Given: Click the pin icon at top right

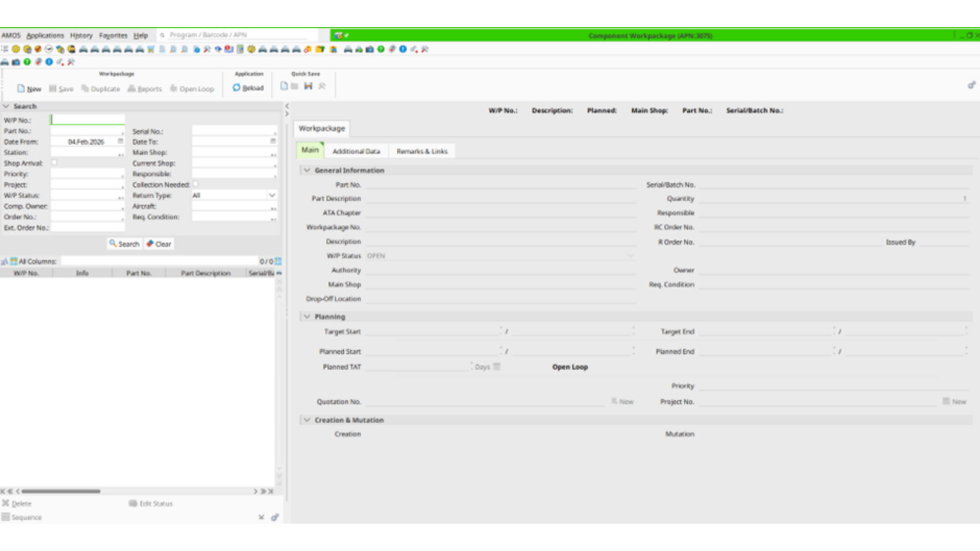Looking at the screenshot, I should [971, 85].
